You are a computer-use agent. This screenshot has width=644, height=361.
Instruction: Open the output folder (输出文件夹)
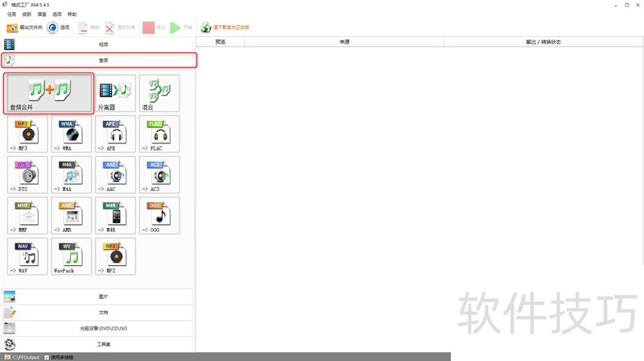tap(25, 27)
